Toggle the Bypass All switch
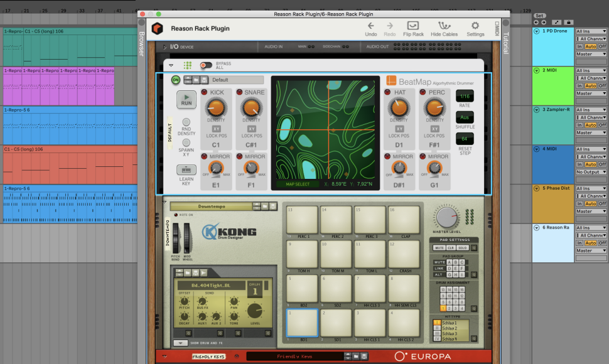The height and width of the screenshot is (364, 609). [x=205, y=65]
